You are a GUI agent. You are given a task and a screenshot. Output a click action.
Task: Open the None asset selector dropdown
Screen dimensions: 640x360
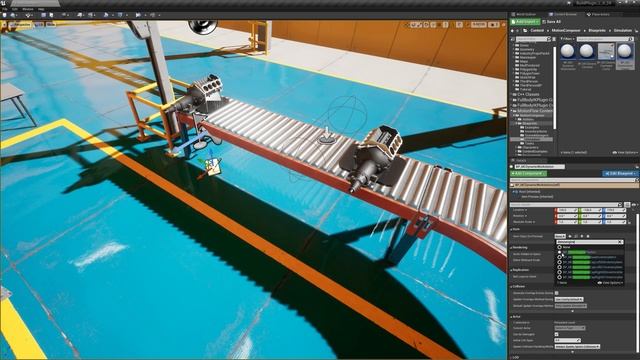click(x=560, y=236)
